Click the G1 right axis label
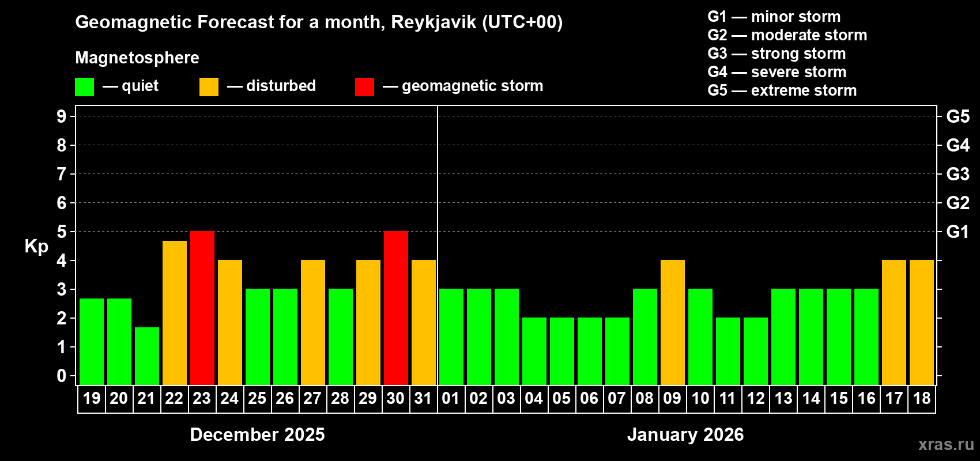The image size is (980, 461). [x=958, y=232]
